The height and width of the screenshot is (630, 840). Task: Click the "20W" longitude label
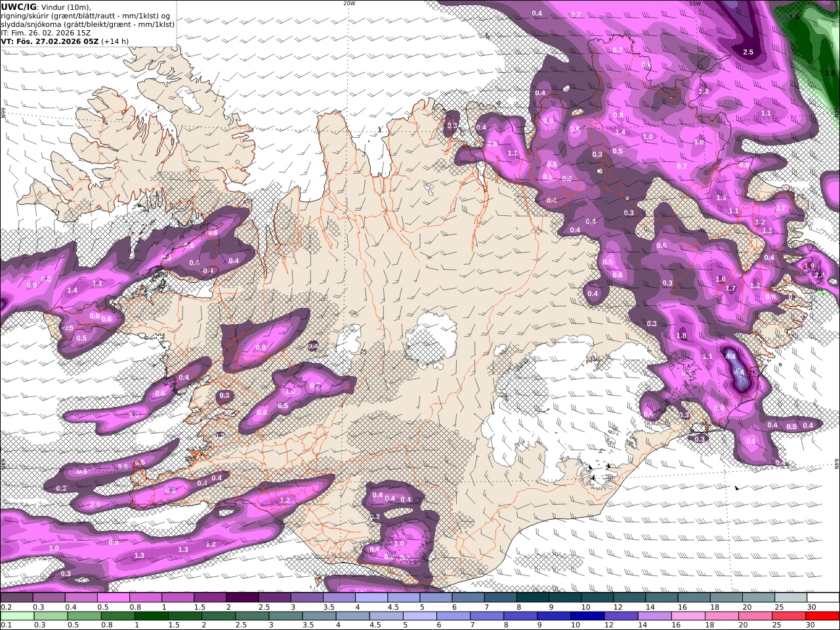[x=349, y=3]
